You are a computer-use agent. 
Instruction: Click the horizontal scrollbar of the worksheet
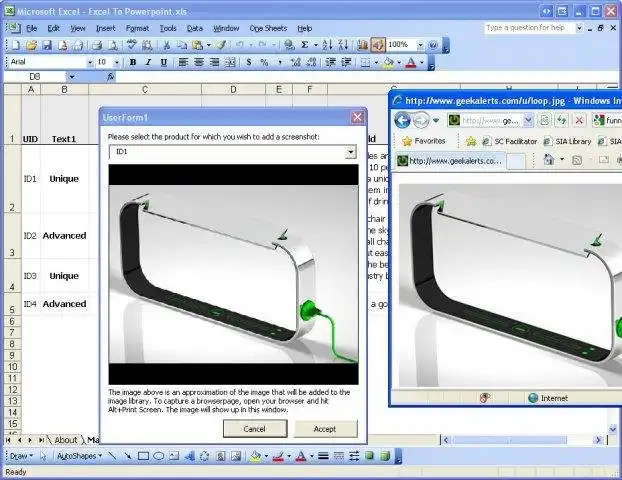click(x=522, y=440)
